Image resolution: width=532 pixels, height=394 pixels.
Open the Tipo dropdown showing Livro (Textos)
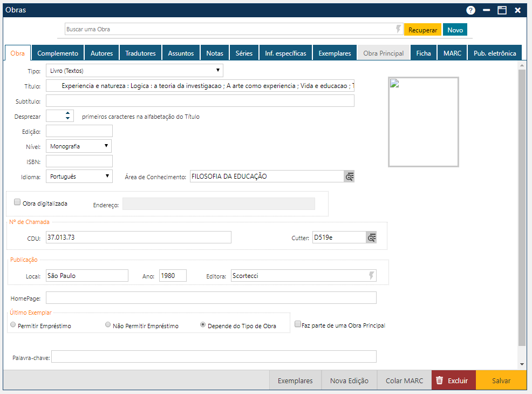tap(217, 70)
